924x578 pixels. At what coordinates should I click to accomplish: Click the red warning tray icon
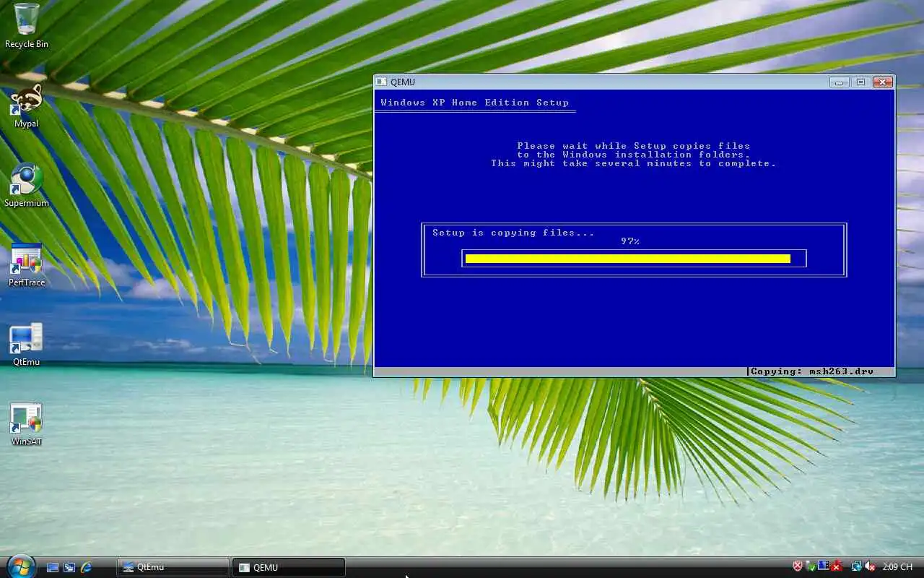pos(837,567)
